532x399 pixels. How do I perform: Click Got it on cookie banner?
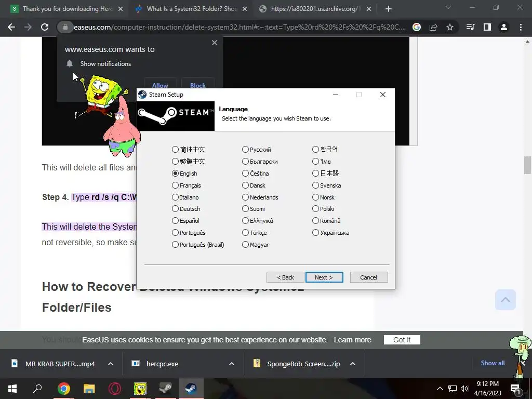[x=402, y=340]
